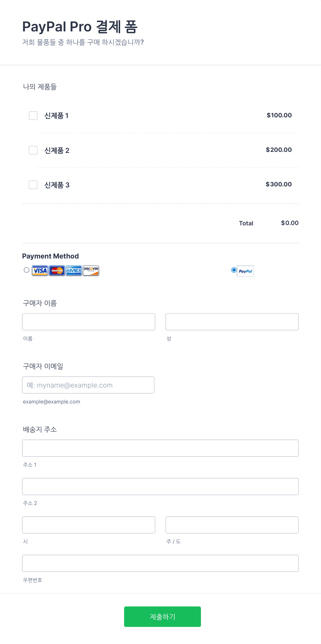The height and width of the screenshot is (644, 321).
Task: Click the PayPal logo
Action: (245, 271)
